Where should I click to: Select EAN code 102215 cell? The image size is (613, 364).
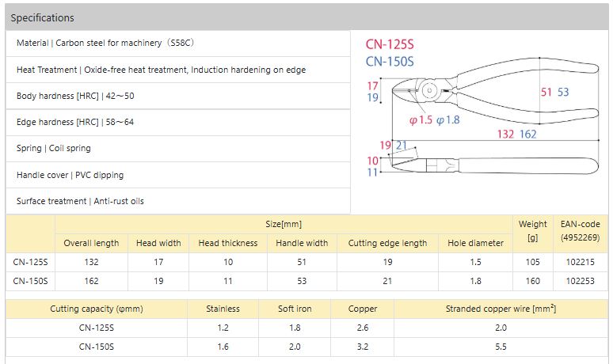click(581, 262)
